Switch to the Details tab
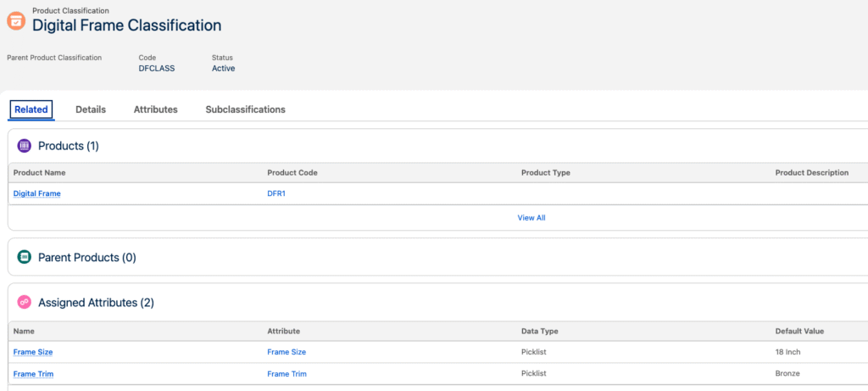Screen dimensions: 868x391 coord(91,109)
